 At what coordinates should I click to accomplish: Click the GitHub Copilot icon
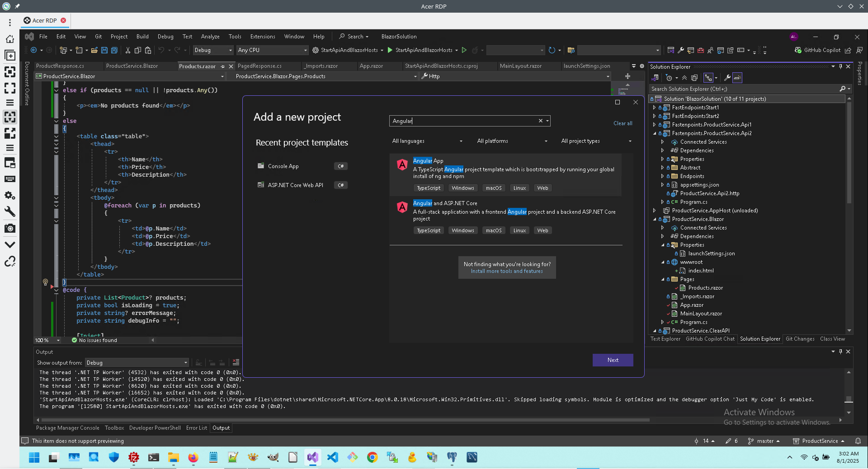(798, 50)
